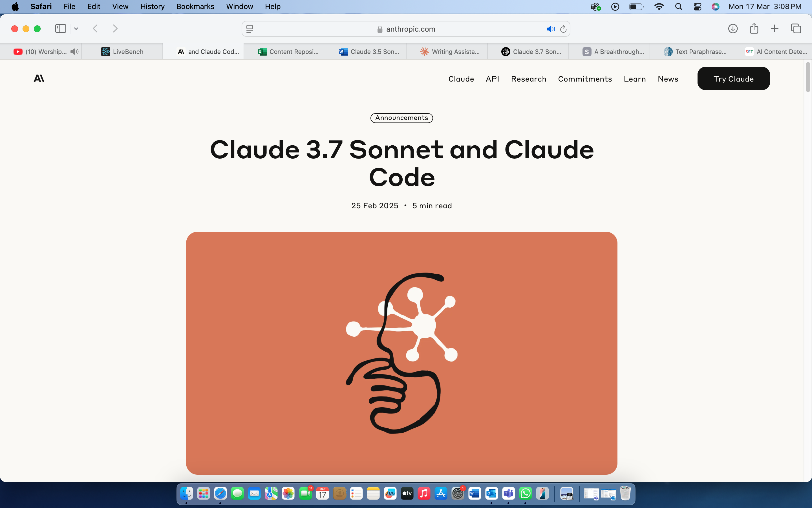Open the battery status menu
Image resolution: width=812 pixels, height=508 pixels.
click(636, 7)
